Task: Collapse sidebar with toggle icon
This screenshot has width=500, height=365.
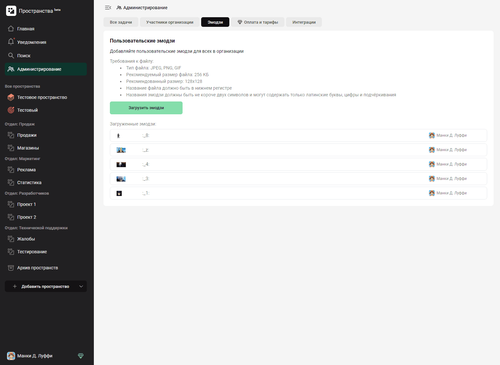Action: coord(108,7)
